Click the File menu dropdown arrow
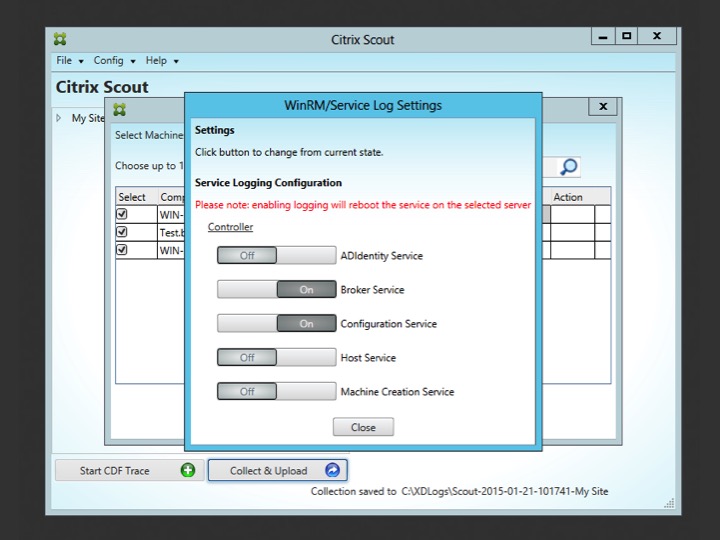This screenshot has height=540, width=720. 81,61
